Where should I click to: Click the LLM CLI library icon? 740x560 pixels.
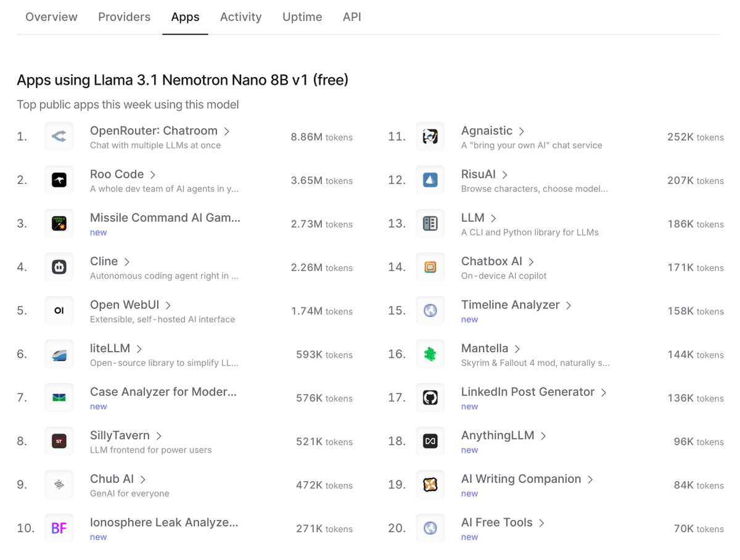(430, 224)
